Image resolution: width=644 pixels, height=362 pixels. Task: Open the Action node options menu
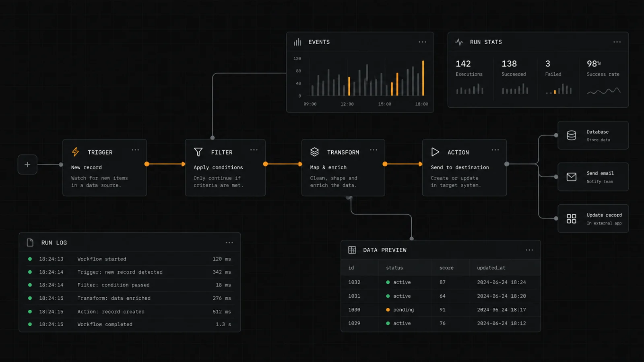tap(495, 150)
